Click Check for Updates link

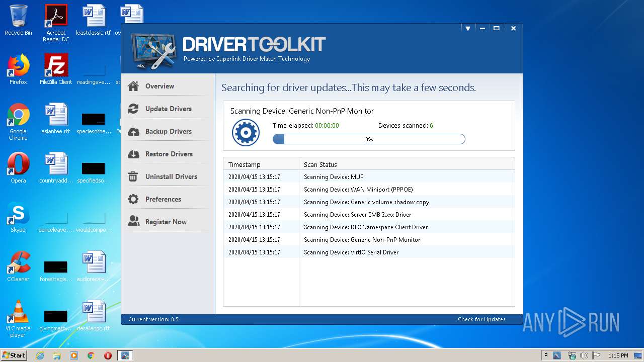[481, 319]
